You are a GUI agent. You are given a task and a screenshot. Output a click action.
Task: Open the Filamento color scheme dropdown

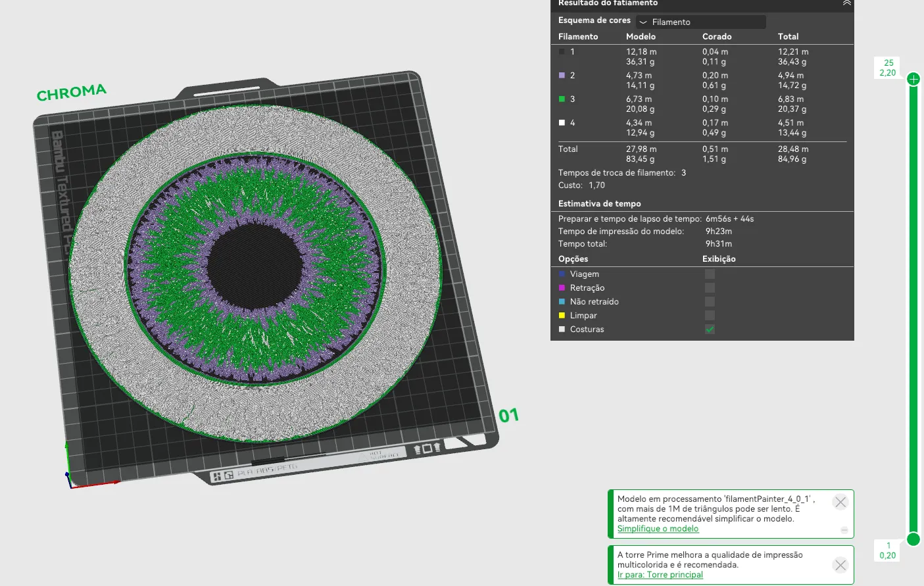tap(701, 22)
